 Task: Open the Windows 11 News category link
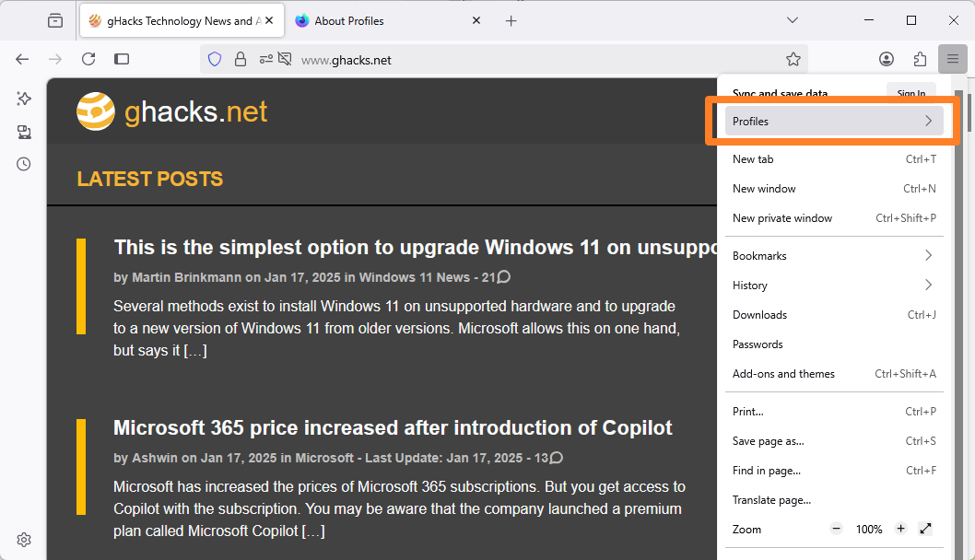[x=414, y=277]
